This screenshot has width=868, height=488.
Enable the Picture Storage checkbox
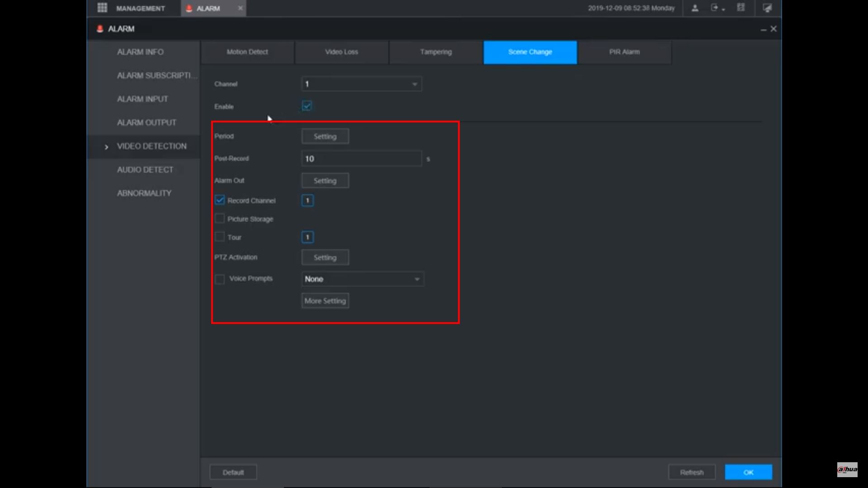[x=220, y=219]
